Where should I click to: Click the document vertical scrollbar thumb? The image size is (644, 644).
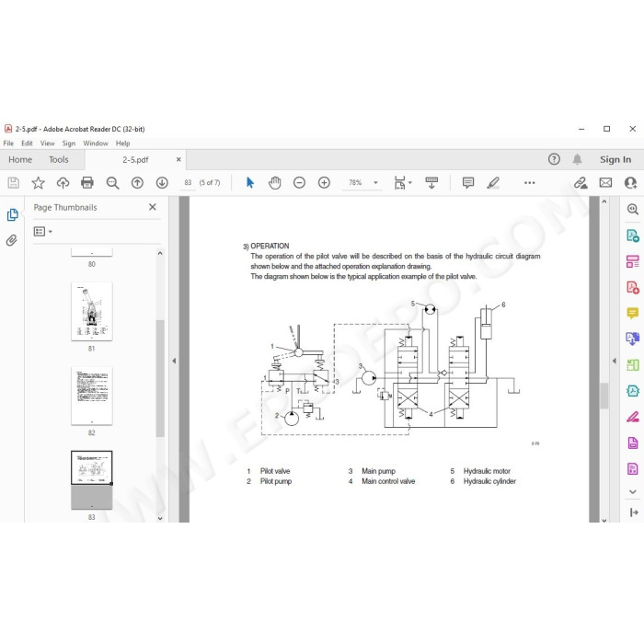[604, 396]
